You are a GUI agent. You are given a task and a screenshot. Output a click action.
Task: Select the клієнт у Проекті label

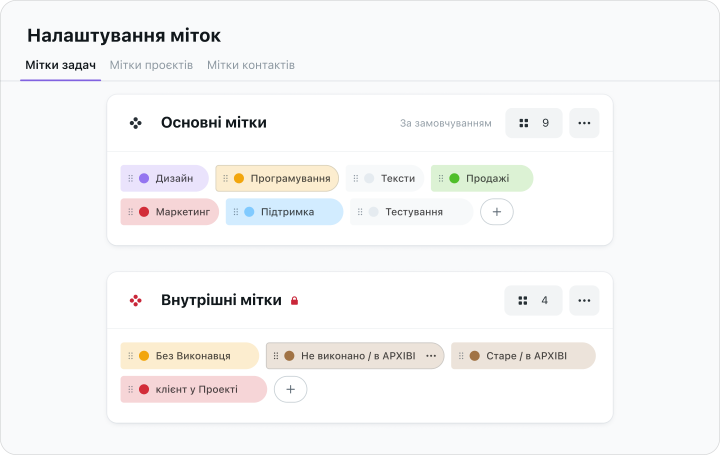[x=193, y=389]
